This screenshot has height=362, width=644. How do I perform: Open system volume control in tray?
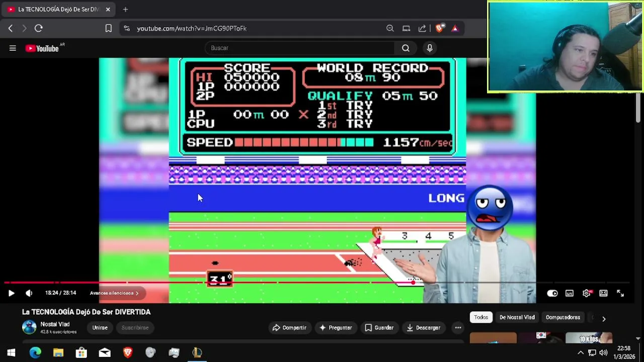(x=603, y=353)
